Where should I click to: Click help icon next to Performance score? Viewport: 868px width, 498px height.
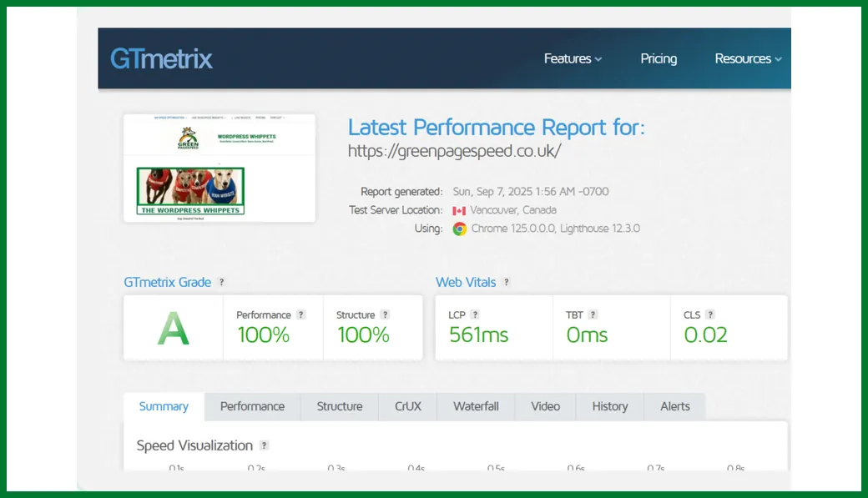pyautogui.click(x=301, y=314)
